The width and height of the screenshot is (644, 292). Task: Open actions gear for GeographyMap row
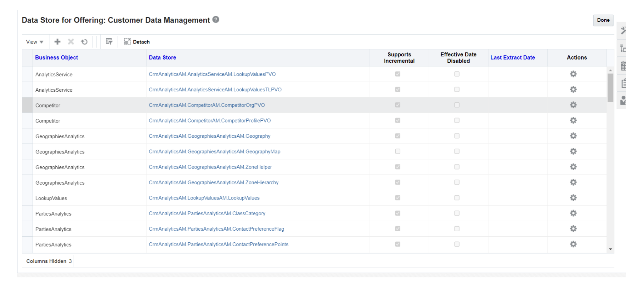[x=573, y=151]
